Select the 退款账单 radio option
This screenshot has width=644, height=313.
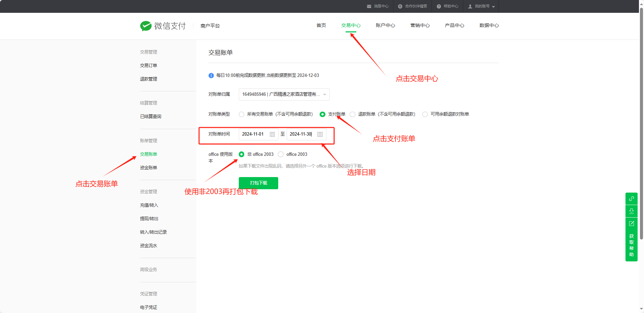[x=352, y=114]
